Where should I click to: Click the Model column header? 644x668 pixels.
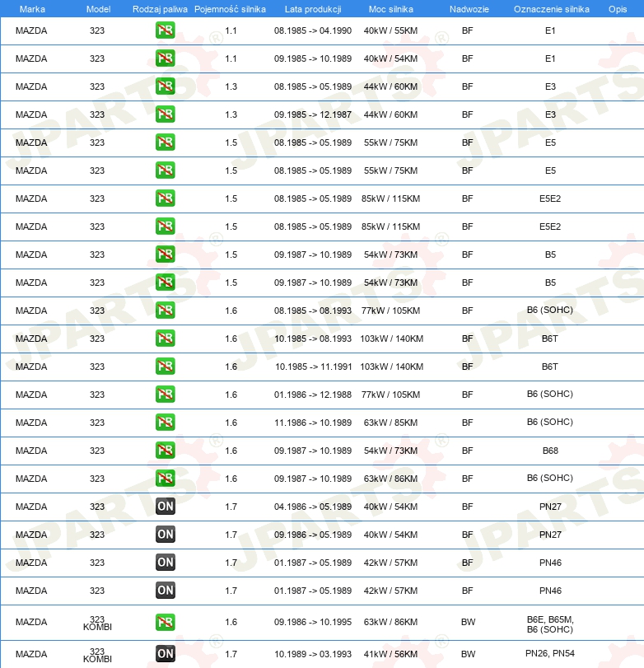pyautogui.click(x=98, y=9)
